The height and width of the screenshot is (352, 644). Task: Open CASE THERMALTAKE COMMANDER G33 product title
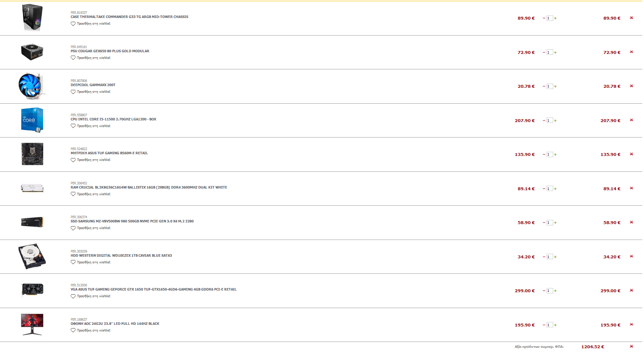[x=129, y=17]
